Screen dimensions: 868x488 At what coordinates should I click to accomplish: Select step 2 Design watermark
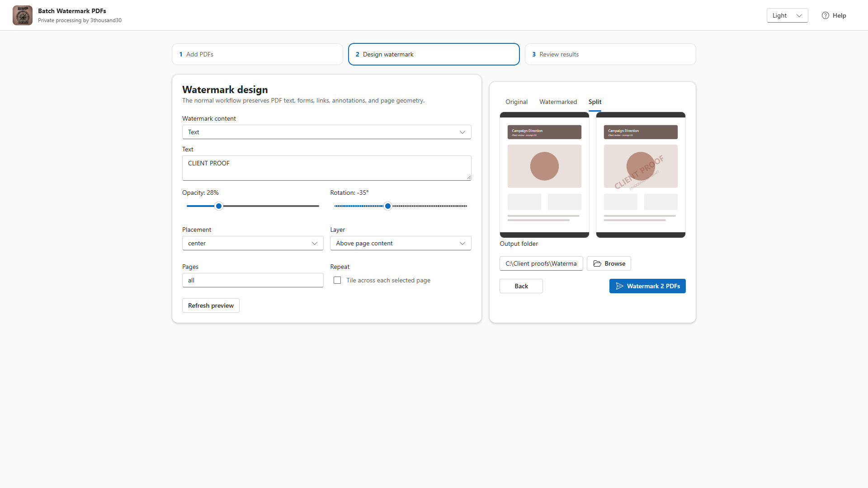(x=434, y=54)
